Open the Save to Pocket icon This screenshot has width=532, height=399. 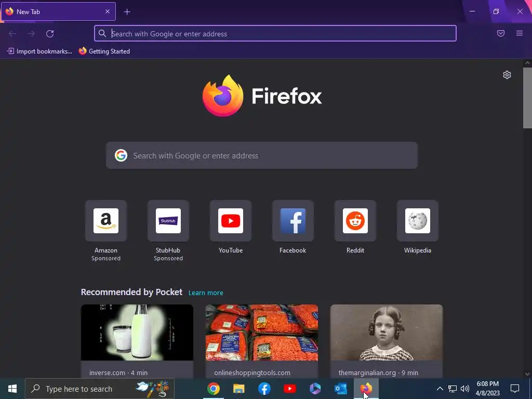[x=501, y=33]
